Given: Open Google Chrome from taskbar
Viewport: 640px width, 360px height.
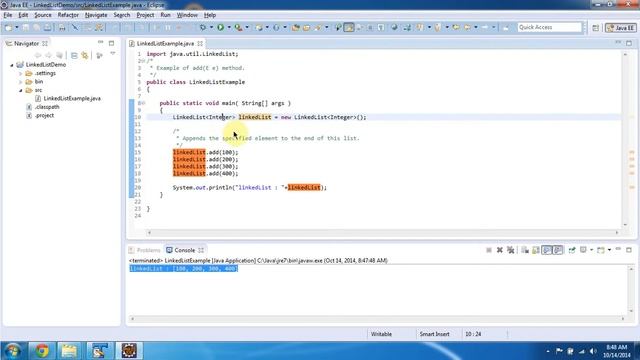Looking at the screenshot, I should click(42, 351).
